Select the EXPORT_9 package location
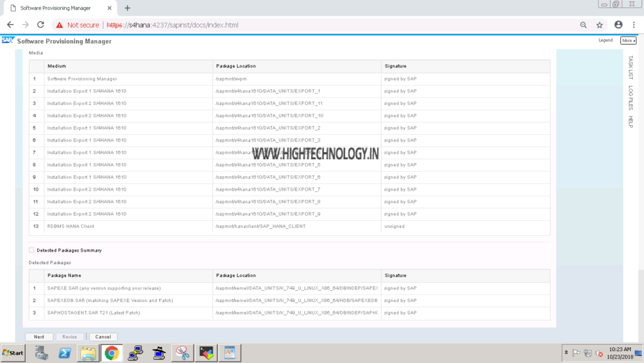Image resolution: width=644 pixels, height=363 pixels. coord(268,214)
